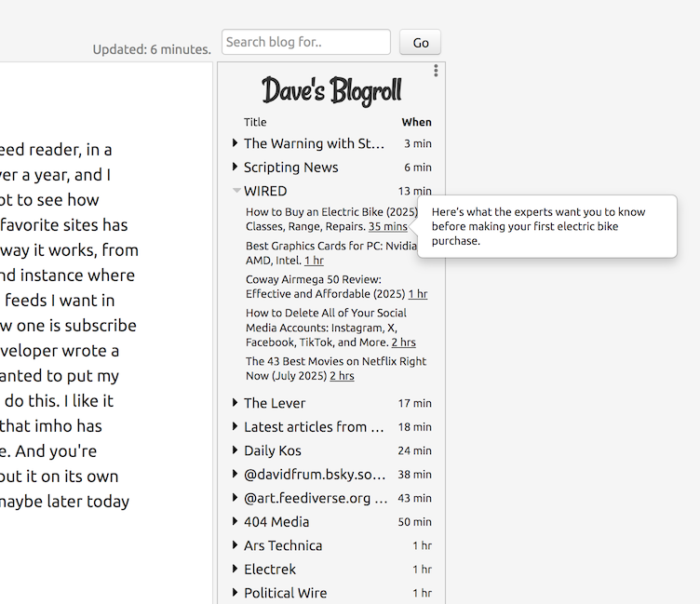700x604 pixels.
Task: Open the 2 hrs Netflix Movies link
Action: pos(342,376)
